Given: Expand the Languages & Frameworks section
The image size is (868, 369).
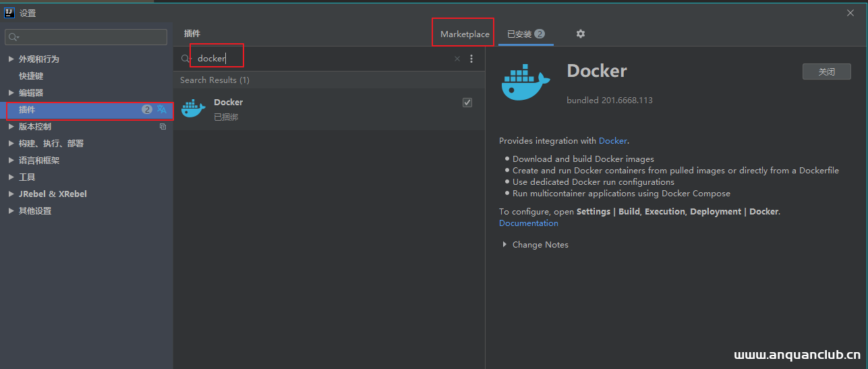Looking at the screenshot, I should coord(11,160).
